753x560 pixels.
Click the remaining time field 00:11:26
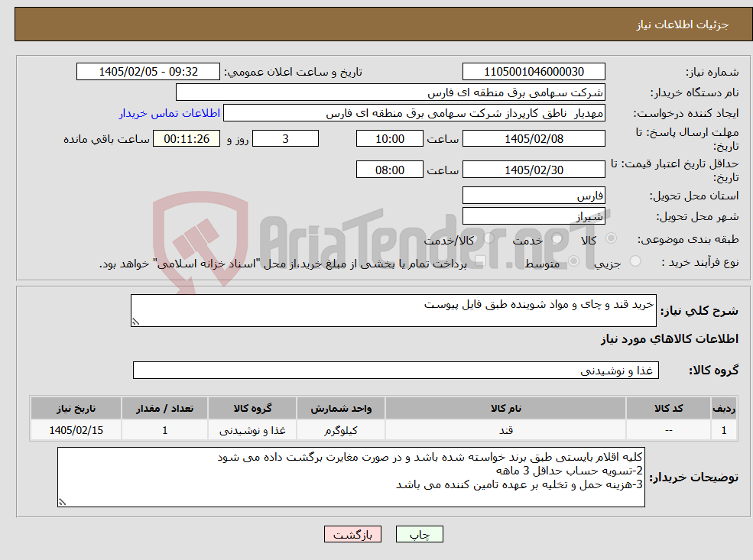(187, 139)
